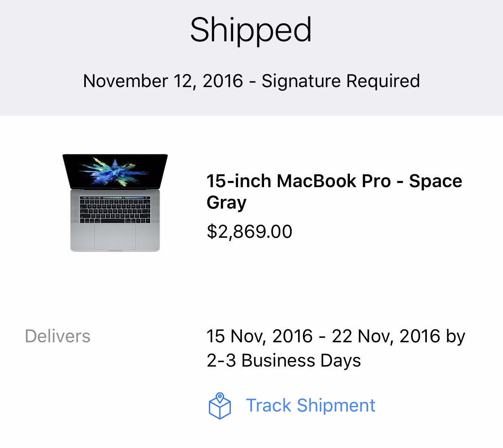Viewport: 503px width, 448px height.
Task: Tap the package tracking box icon
Action: 220,406
